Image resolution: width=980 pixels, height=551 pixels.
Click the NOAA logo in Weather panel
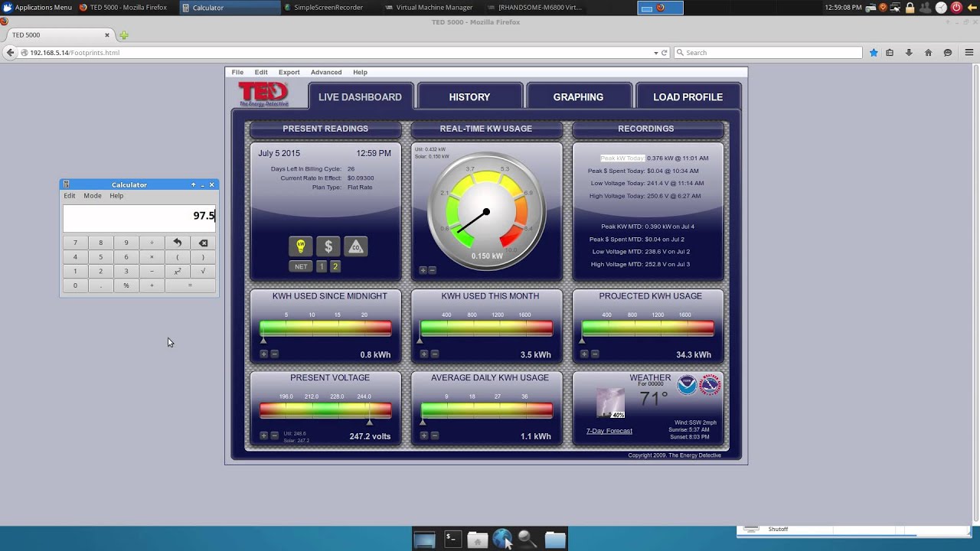[687, 385]
